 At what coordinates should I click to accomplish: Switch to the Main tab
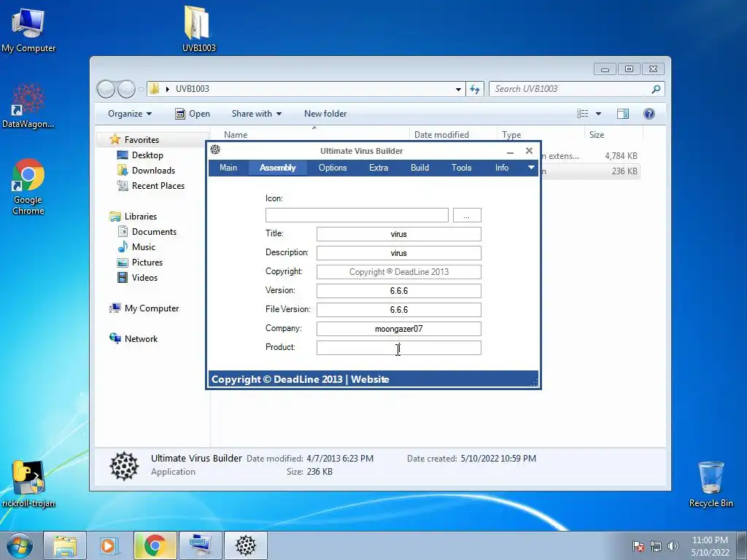[228, 168]
